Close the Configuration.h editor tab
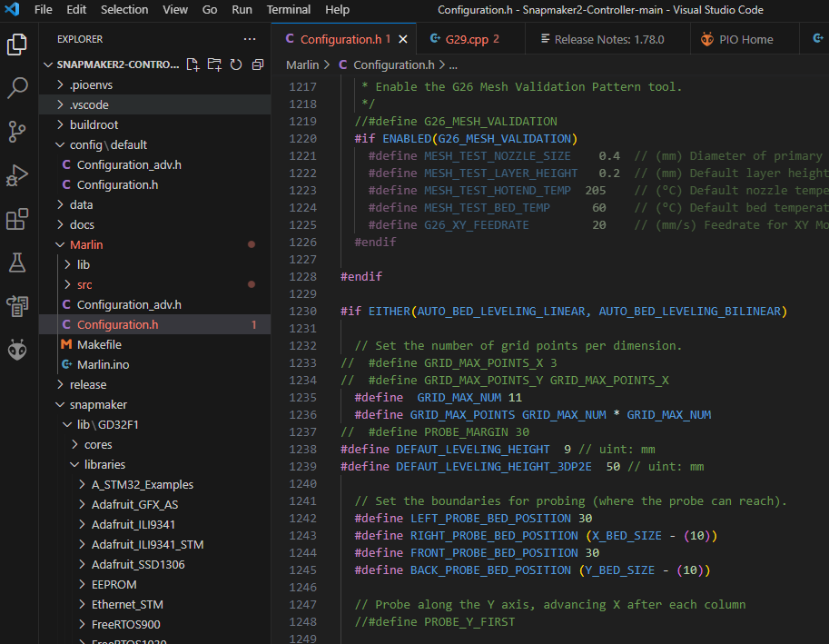The height and width of the screenshot is (644, 829). (403, 40)
